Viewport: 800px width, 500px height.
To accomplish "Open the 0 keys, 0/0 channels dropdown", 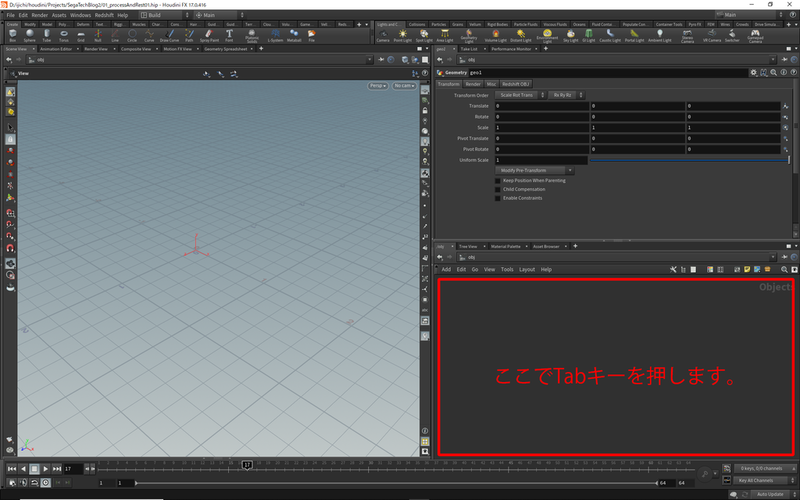I will click(764, 468).
